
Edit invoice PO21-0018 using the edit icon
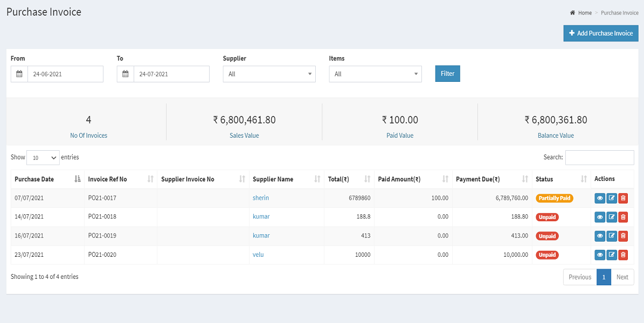click(611, 217)
